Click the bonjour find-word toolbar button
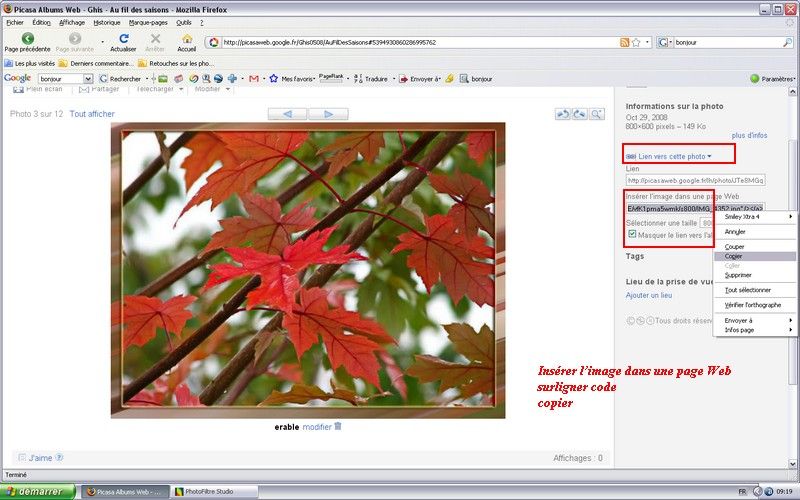Viewport: 800px width, 500px height. coord(476,79)
